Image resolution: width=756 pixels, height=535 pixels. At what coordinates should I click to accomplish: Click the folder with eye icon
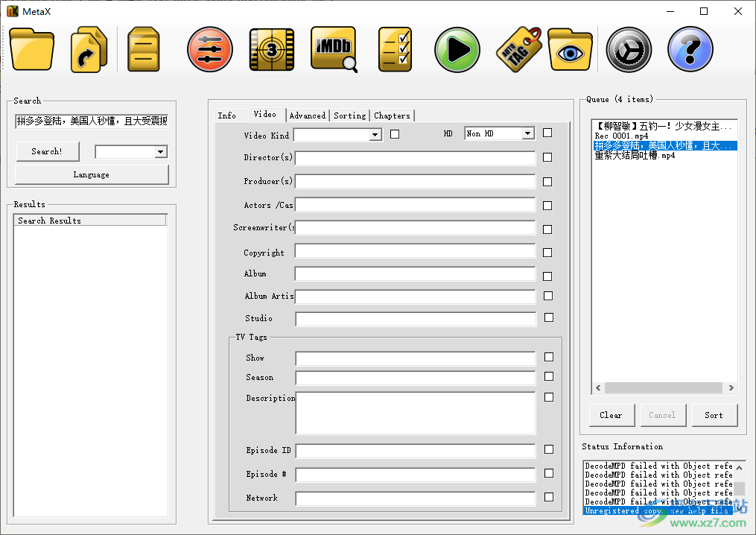click(x=570, y=49)
